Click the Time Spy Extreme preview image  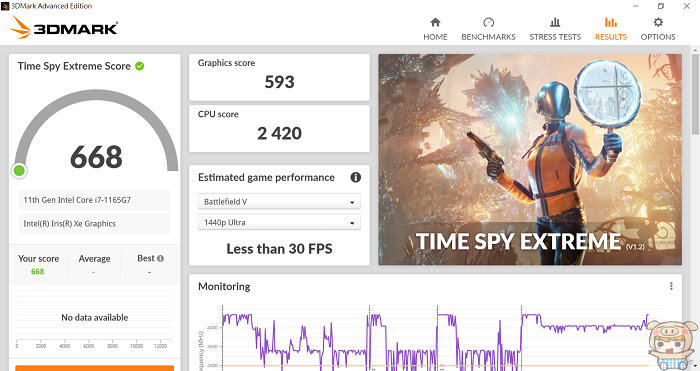pos(530,159)
